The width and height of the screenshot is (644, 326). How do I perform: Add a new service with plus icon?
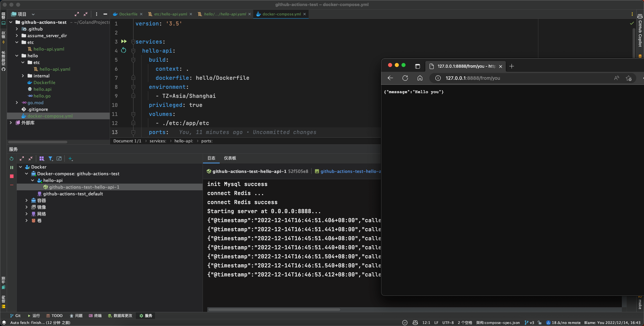click(70, 158)
